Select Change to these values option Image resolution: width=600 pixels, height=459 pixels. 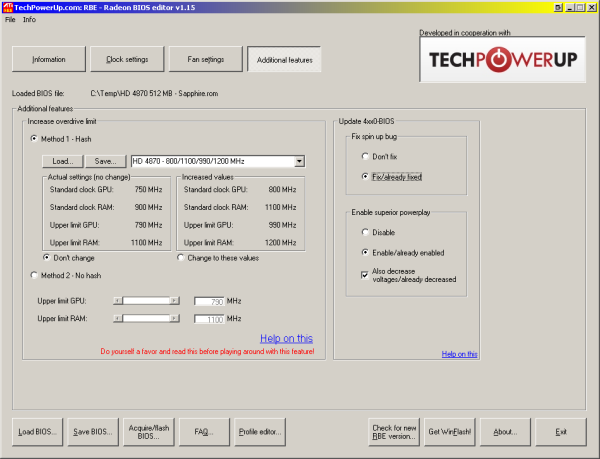181,257
